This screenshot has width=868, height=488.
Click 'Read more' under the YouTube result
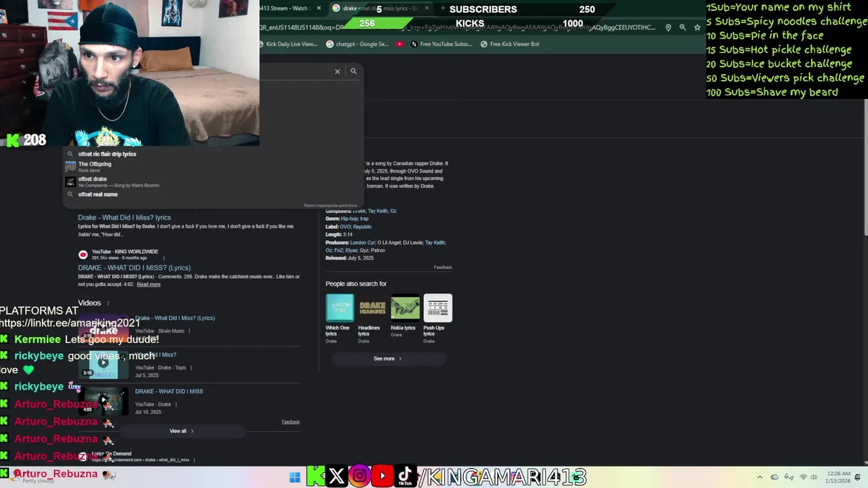pyautogui.click(x=149, y=285)
